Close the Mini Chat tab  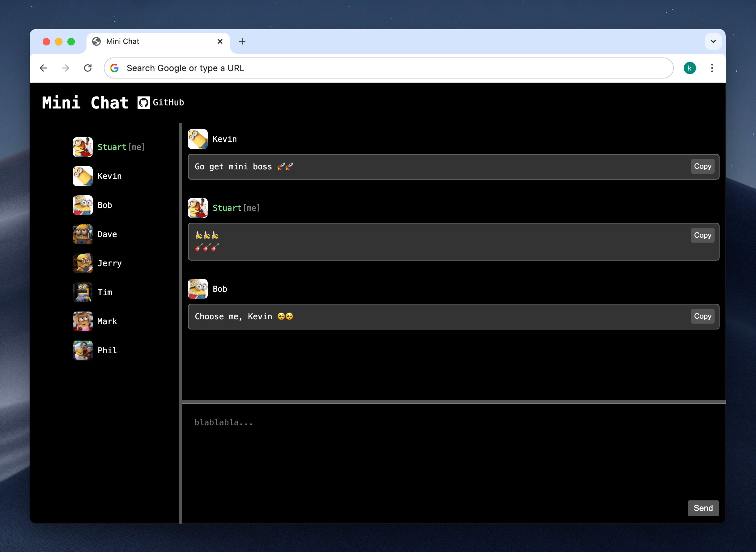click(x=220, y=41)
